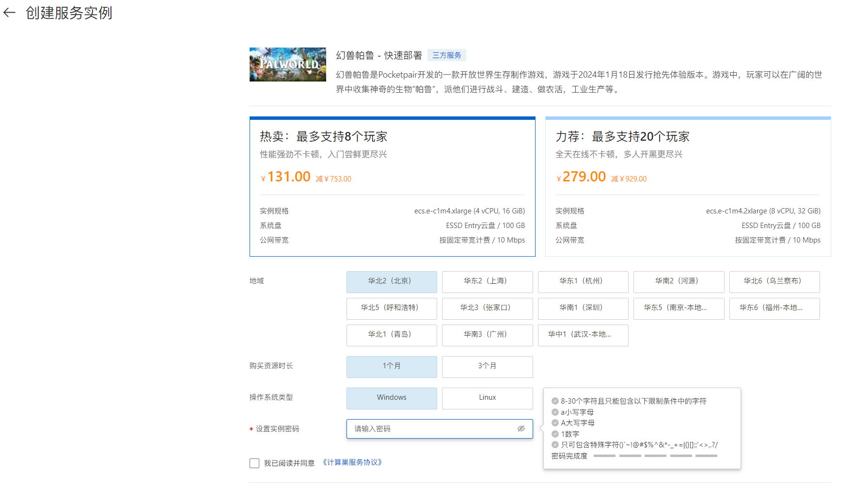The image size is (868, 489).
Task: Click the 地域 label
Action: point(257,281)
